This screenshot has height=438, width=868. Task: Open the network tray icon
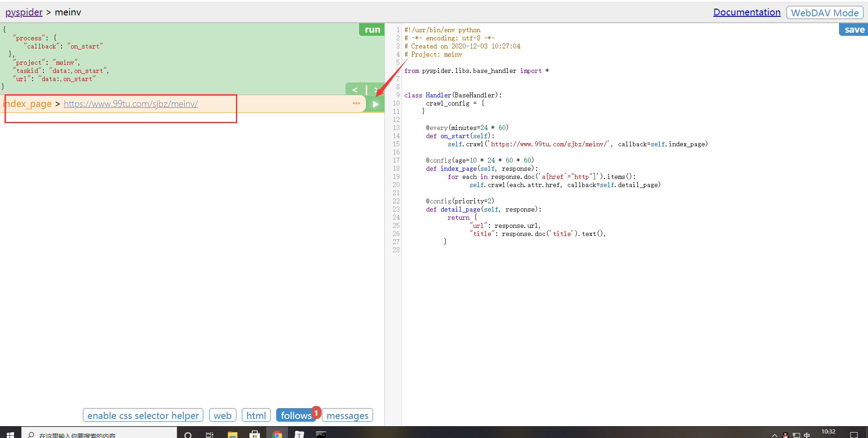pos(796,435)
